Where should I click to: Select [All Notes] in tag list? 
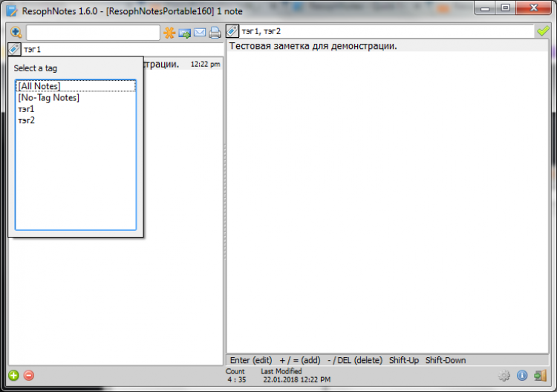coord(75,86)
